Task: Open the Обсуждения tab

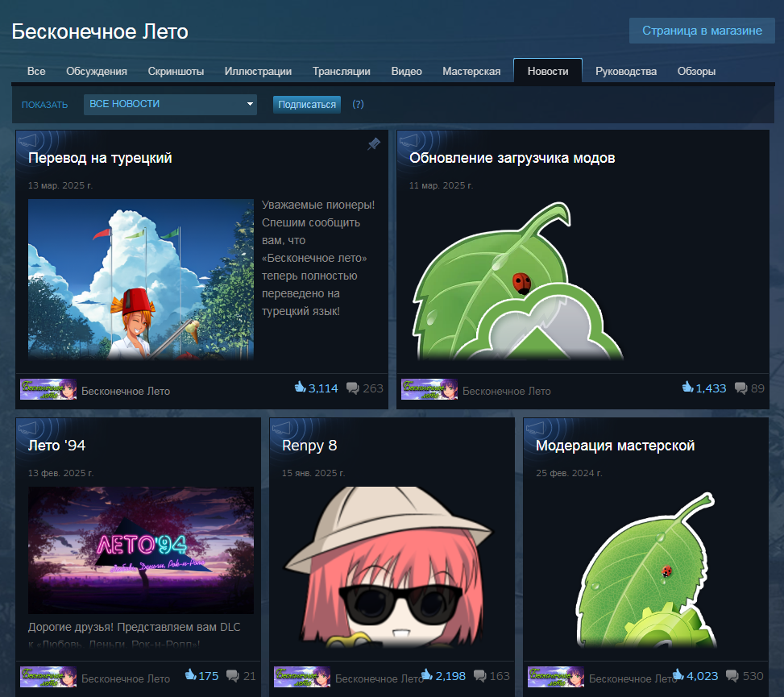Action: click(x=97, y=72)
